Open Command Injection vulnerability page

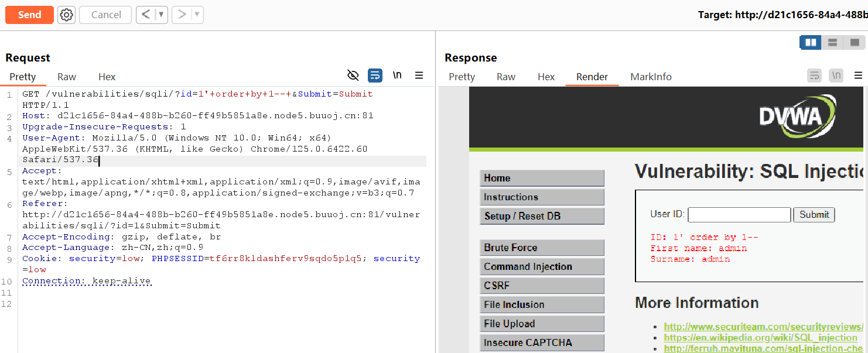coord(542,266)
